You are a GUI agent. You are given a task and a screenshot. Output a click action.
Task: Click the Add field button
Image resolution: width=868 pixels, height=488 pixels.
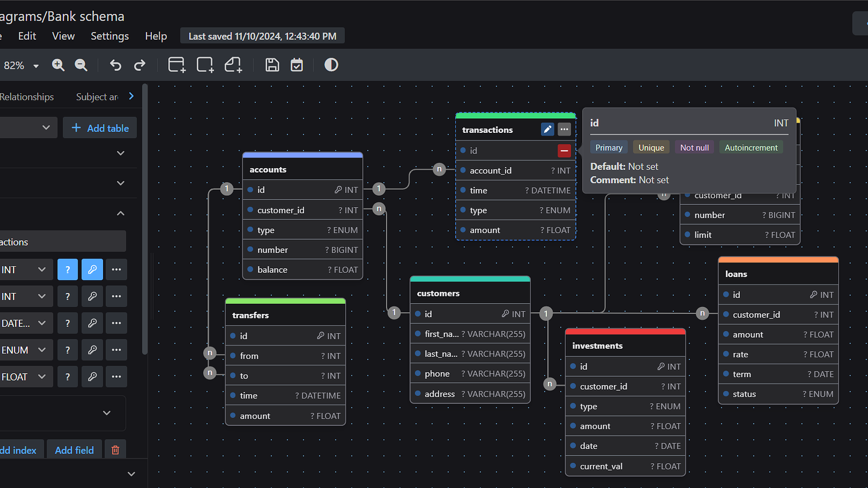[74, 450]
